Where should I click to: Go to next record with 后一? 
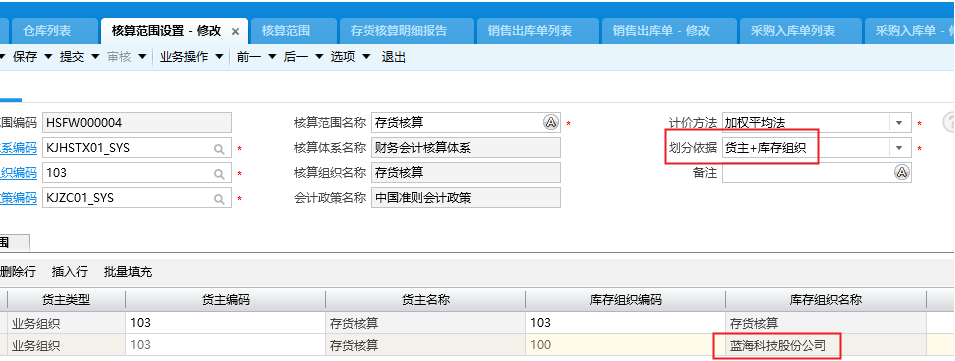pos(295,57)
